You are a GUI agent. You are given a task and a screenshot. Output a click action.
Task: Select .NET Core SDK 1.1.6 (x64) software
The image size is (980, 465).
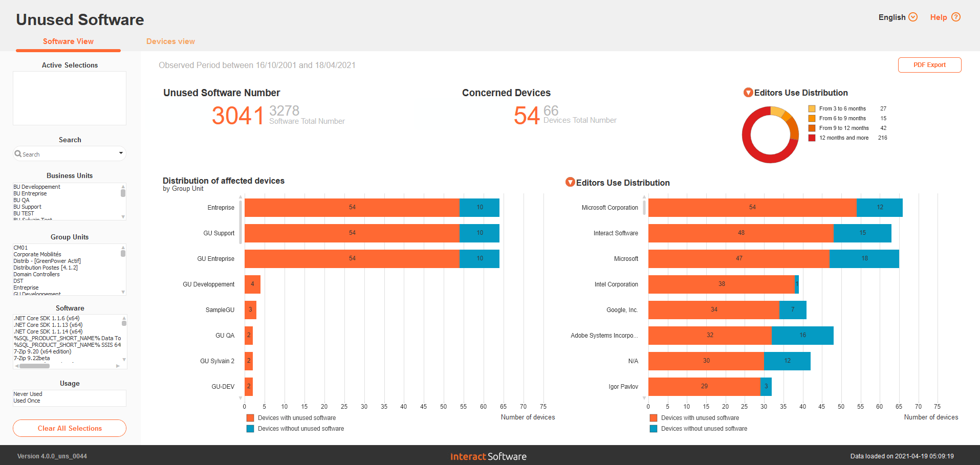tap(47, 318)
